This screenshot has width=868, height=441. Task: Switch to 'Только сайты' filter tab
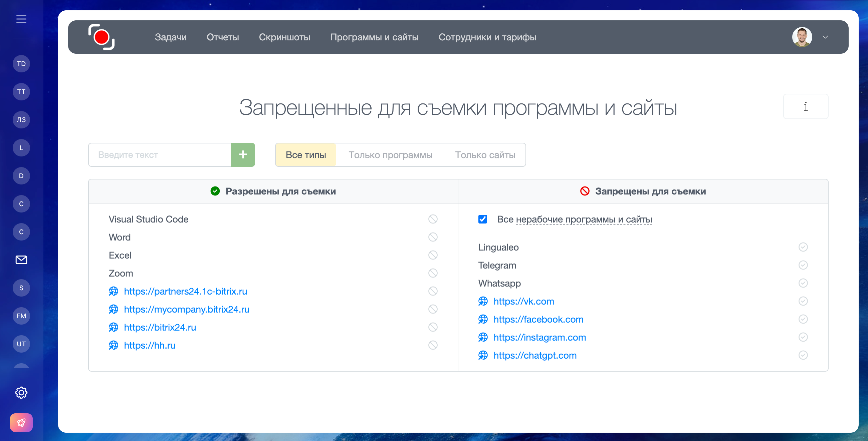[x=485, y=155]
